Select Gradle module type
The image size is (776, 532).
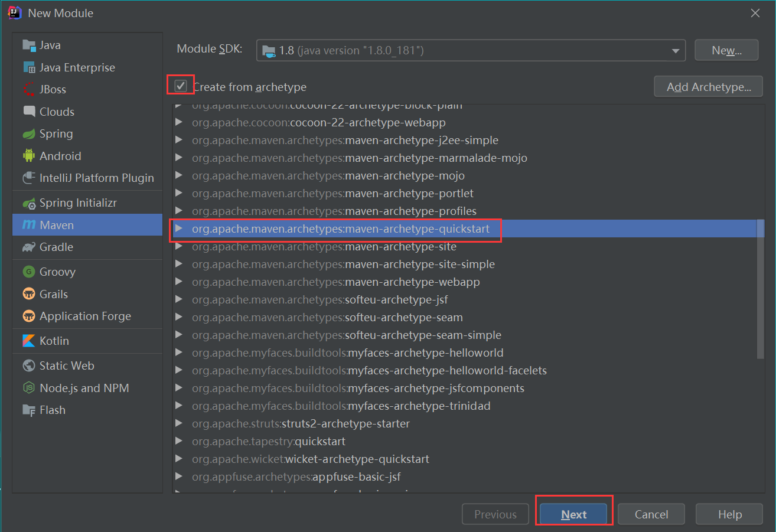[x=87, y=247]
